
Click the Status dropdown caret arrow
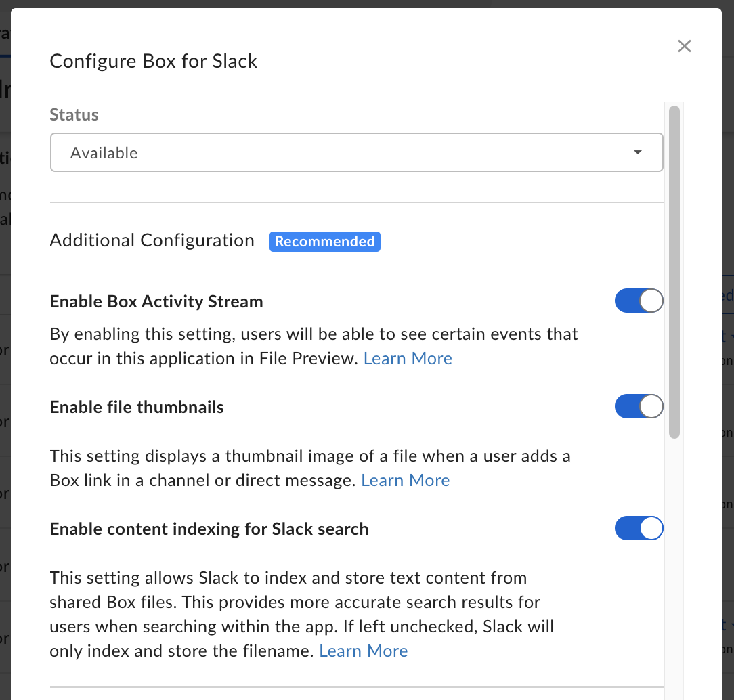tap(637, 152)
